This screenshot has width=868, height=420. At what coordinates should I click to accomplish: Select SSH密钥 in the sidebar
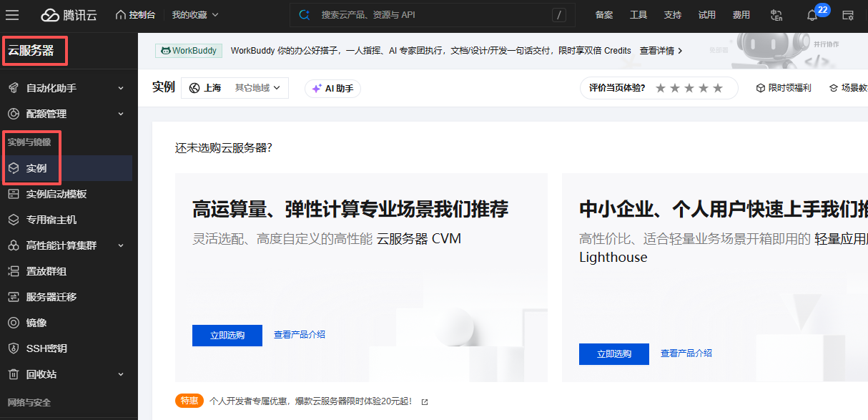(x=66, y=348)
